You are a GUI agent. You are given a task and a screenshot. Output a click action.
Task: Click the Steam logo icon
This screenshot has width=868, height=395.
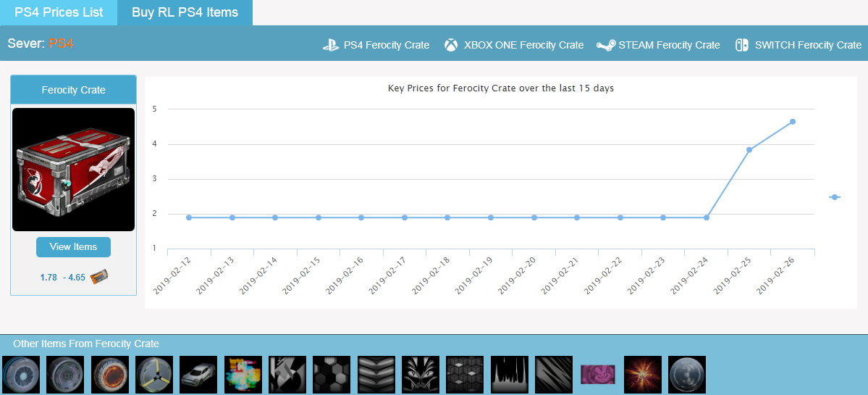[606, 45]
